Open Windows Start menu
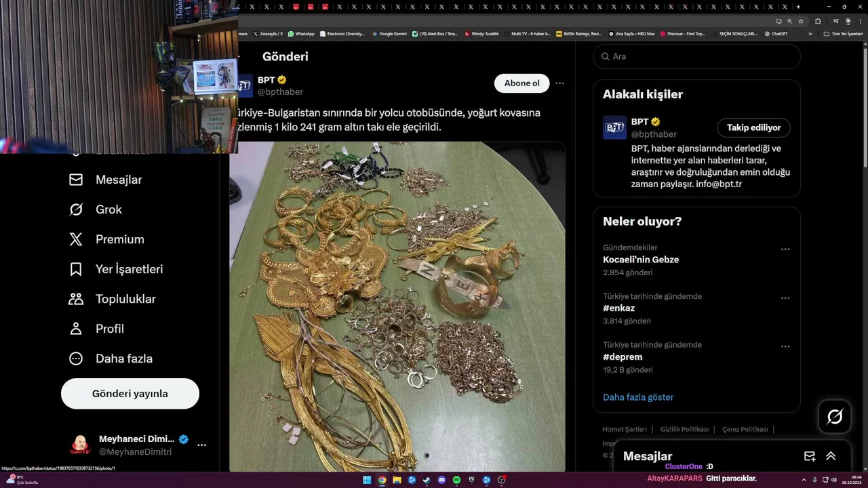The width and height of the screenshot is (868, 488). (367, 480)
